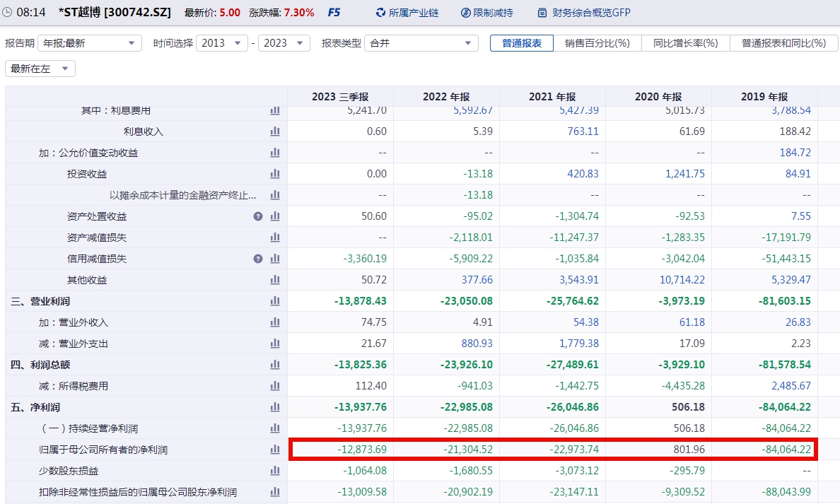Open chart icon for 其他收益 row

pyautogui.click(x=275, y=280)
